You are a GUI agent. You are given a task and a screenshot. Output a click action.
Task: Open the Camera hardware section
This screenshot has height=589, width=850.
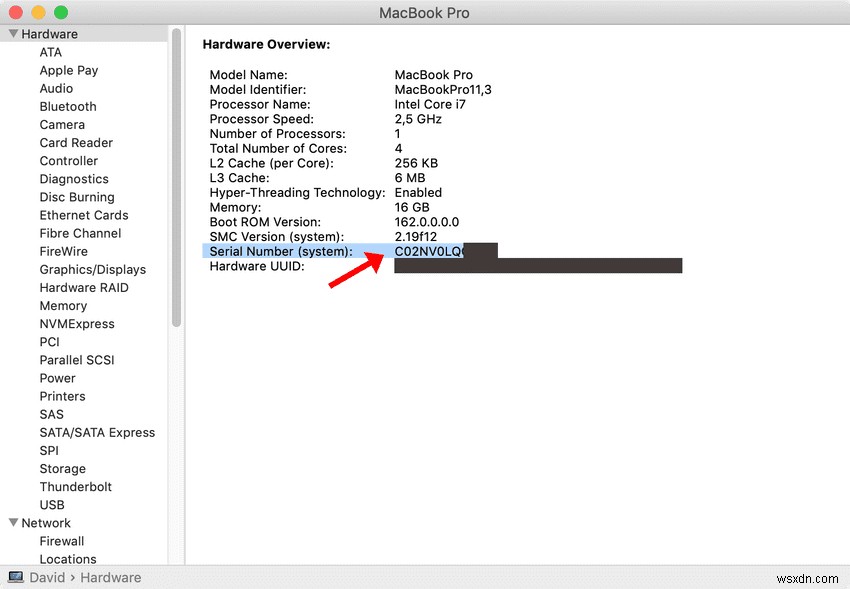62,124
